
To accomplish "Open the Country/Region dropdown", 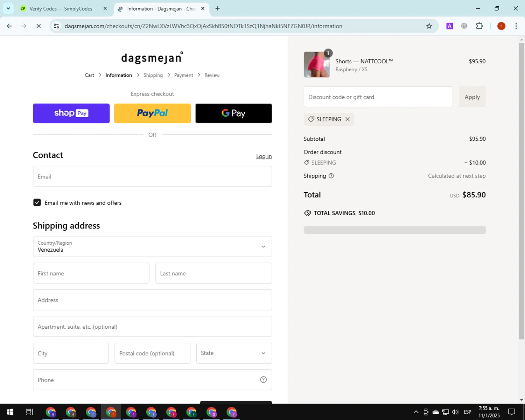I will click(x=152, y=246).
